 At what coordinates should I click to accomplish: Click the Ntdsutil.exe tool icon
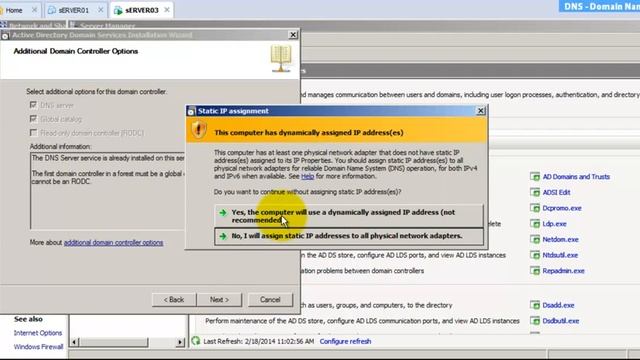(535, 255)
